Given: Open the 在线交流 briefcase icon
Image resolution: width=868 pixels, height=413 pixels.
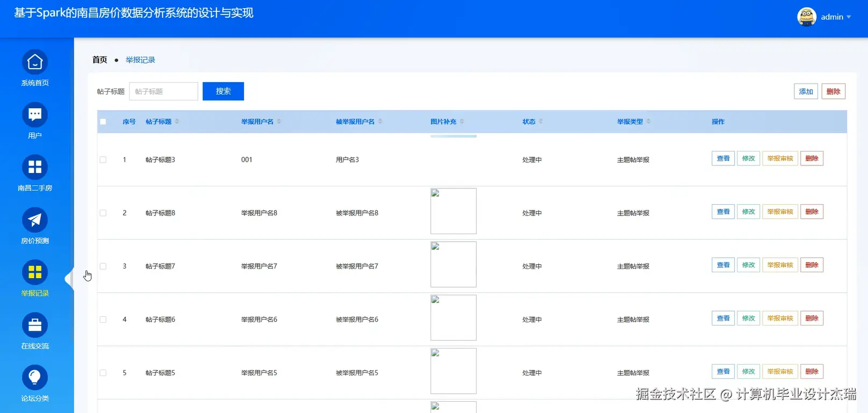Looking at the screenshot, I should pos(35,325).
